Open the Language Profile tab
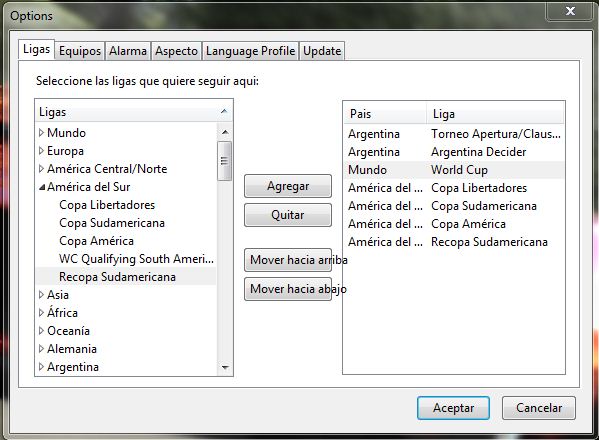Screen dimensions: 599x440 [x=251, y=51]
